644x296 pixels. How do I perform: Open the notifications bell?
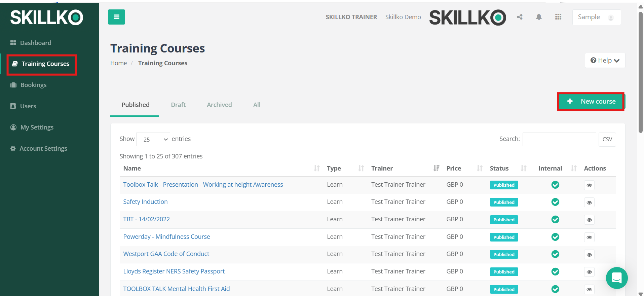[539, 17]
